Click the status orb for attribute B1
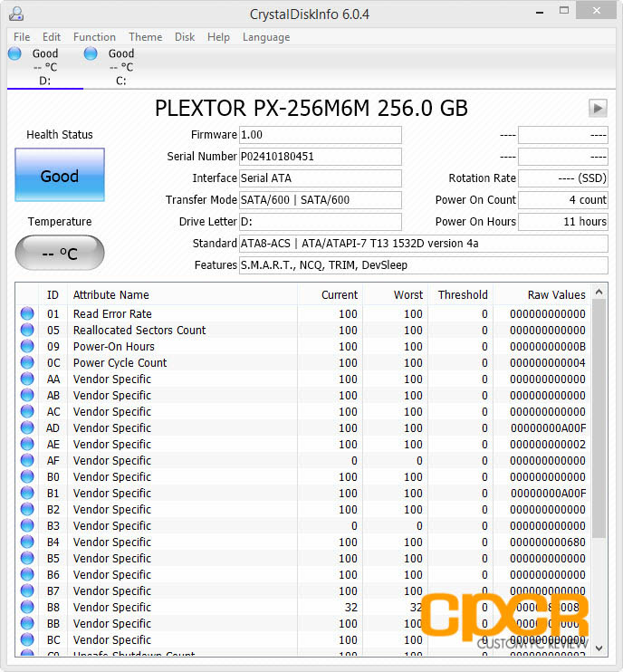The width and height of the screenshot is (623, 672). [27, 493]
